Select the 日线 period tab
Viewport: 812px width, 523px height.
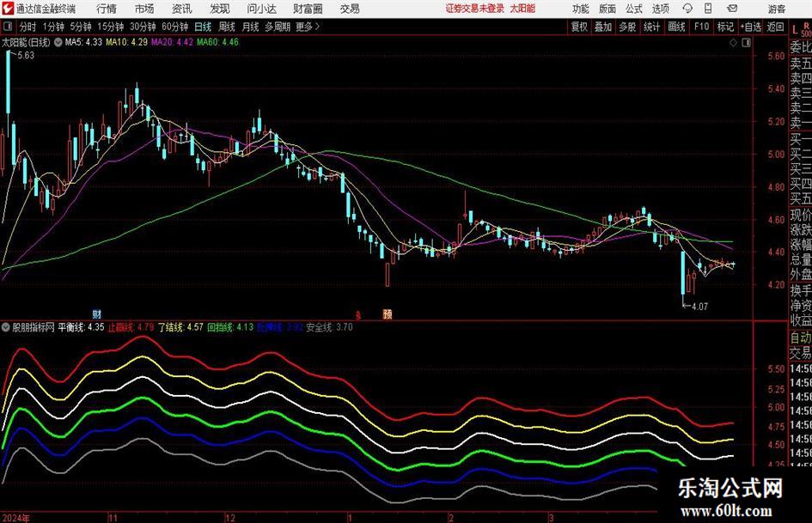(x=203, y=27)
